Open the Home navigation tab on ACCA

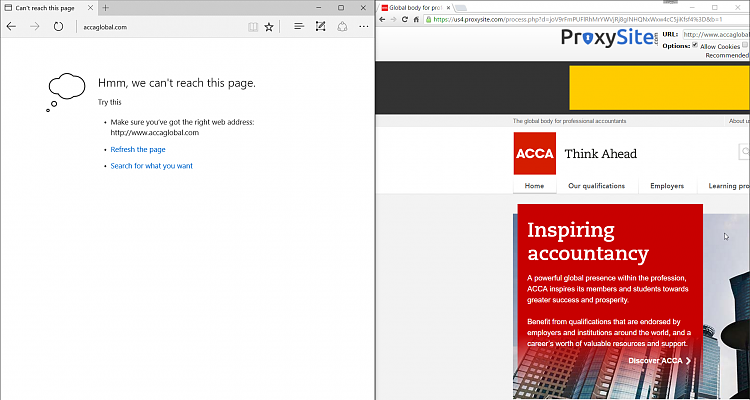534,186
